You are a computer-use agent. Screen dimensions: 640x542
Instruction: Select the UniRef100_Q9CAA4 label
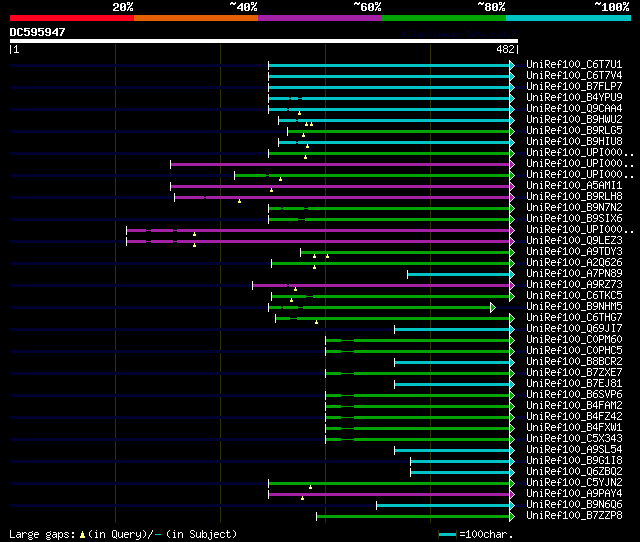574,109
